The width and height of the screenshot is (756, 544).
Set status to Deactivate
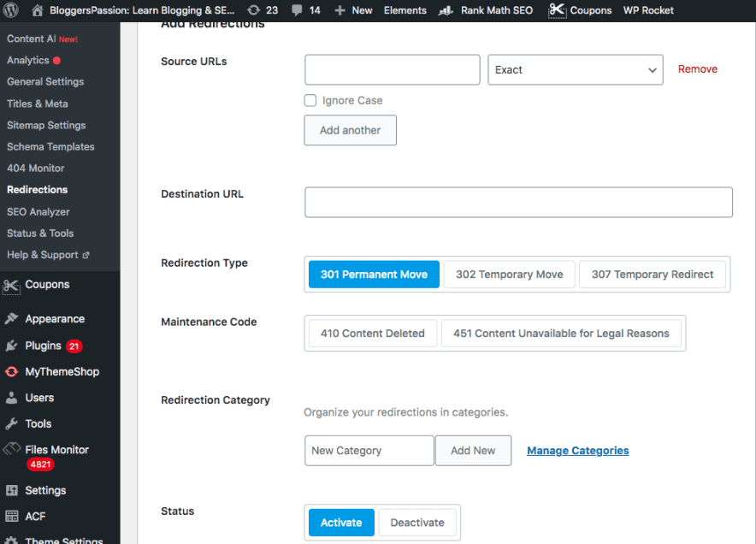point(417,523)
